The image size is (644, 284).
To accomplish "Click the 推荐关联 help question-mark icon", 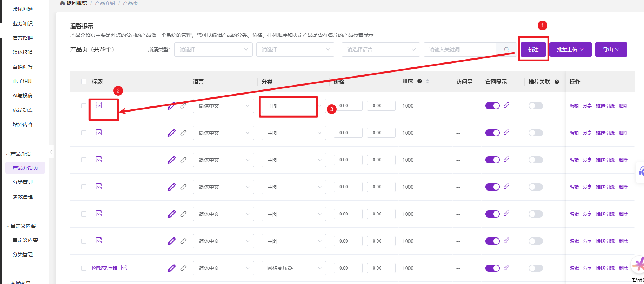I will tap(557, 82).
